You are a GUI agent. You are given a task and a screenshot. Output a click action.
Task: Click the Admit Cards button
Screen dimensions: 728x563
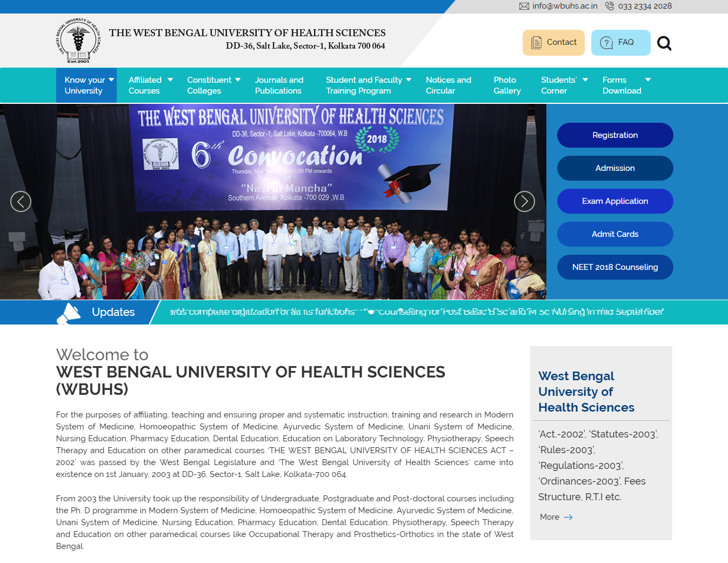click(615, 234)
